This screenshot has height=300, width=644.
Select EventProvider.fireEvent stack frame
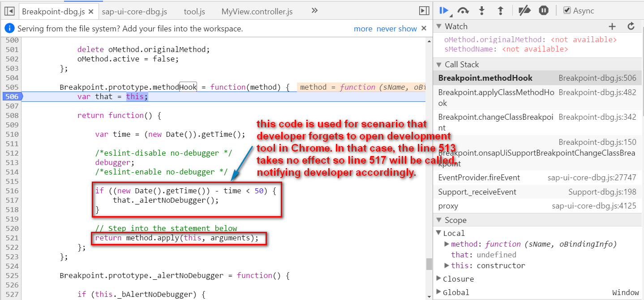click(x=537, y=178)
